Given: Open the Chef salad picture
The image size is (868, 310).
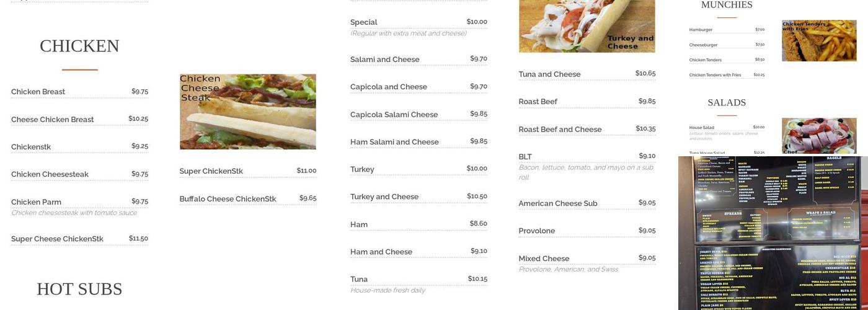Looking at the screenshot, I should (x=818, y=136).
